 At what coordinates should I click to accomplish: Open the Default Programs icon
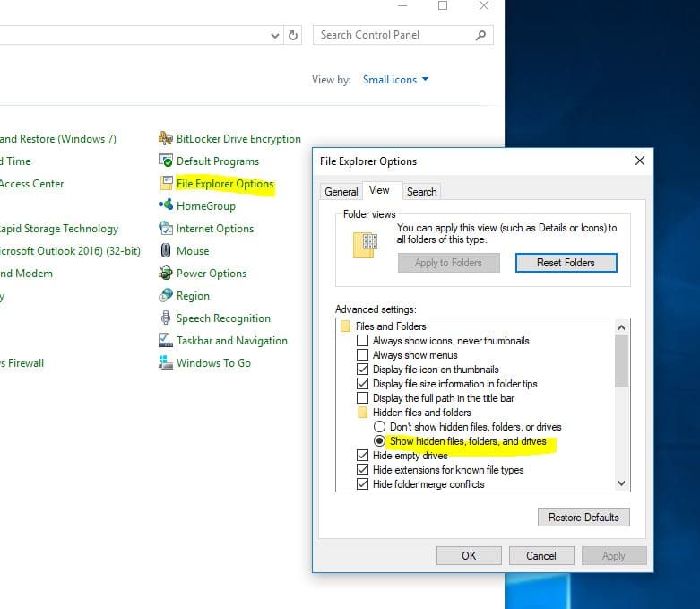click(x=165, y=161)
